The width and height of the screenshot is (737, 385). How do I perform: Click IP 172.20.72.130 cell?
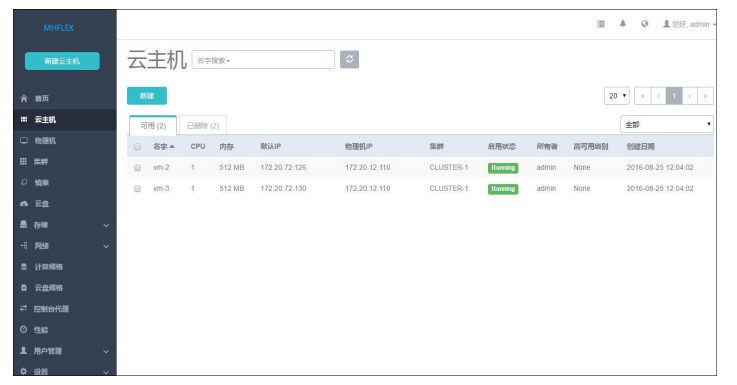click(x=283, y=189)
